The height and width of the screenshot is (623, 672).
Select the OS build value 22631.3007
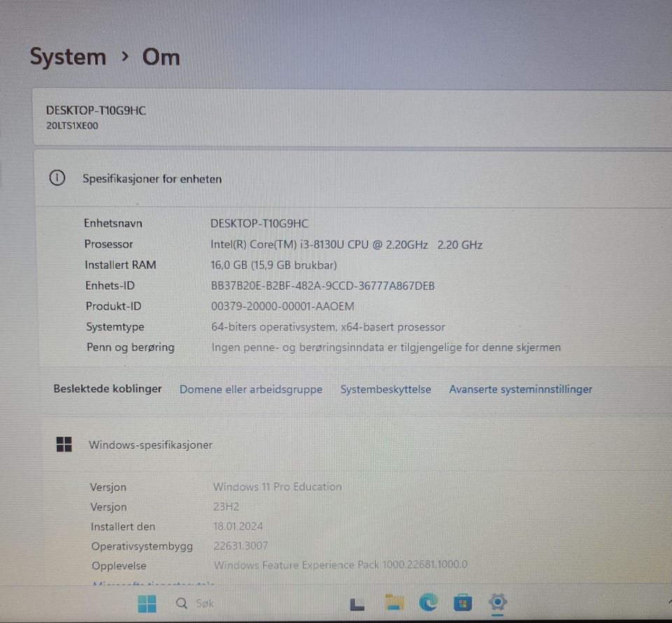coord(241,546)
